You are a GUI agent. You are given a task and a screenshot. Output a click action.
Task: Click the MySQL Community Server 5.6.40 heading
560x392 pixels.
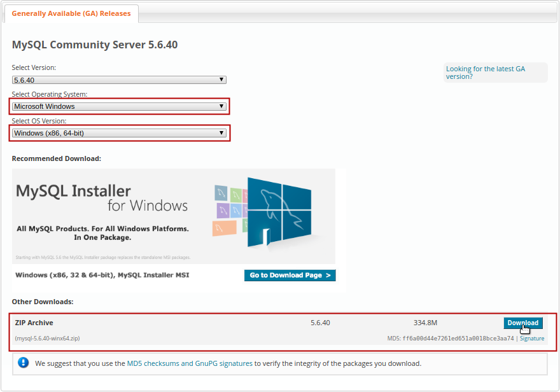95,45
